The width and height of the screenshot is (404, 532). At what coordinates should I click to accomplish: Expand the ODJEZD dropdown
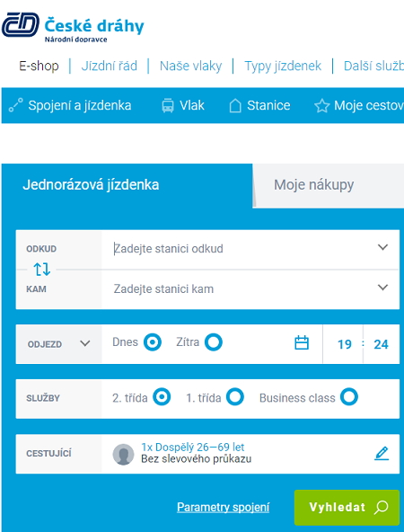(58, 344)
